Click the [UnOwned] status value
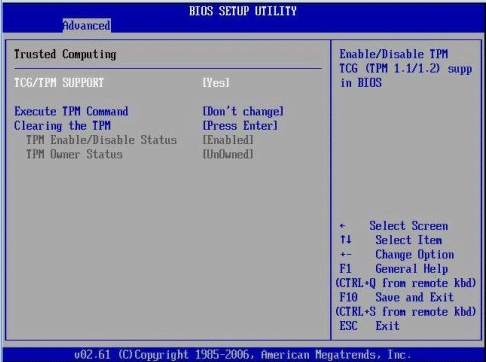The image size is (486, 362). [x=228, y=154]
